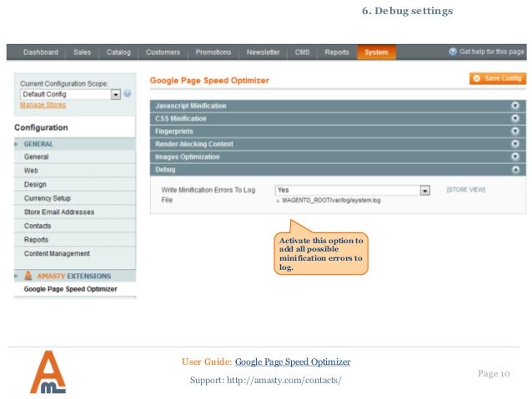This screenshot has height=399, width=532.
Task: Click the Save Config button
Action: [498, 78]
